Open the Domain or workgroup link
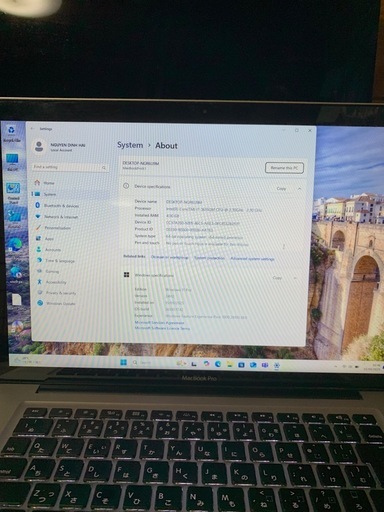The width and height of the screenshot is (384, 512). [170, 257]
